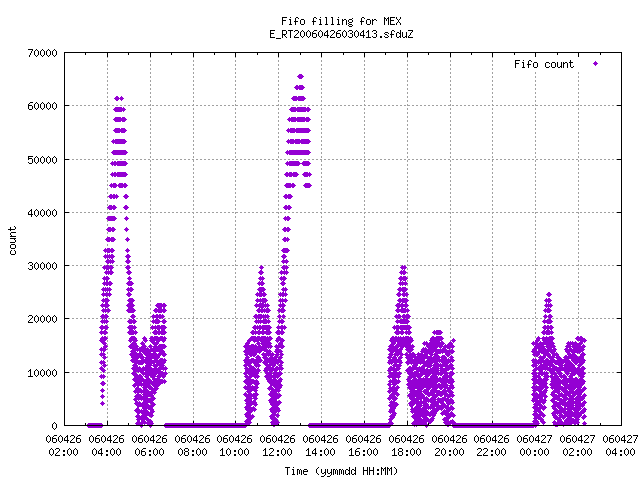The image size is (640, 480).
Task: Click the x-axis tick label 060426 18:00
Action: (x=406, y=446)
